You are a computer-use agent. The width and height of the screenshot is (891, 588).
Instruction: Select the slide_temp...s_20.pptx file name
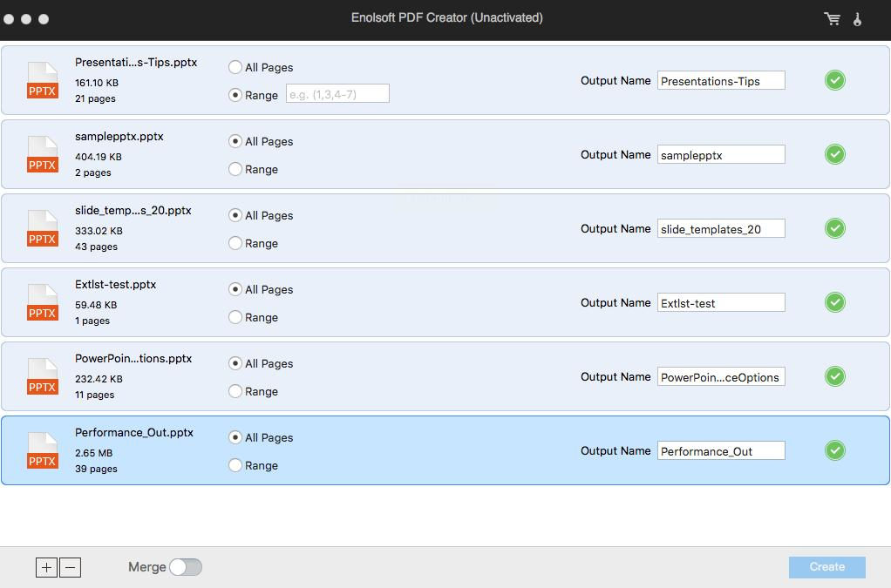coord(133,211)
